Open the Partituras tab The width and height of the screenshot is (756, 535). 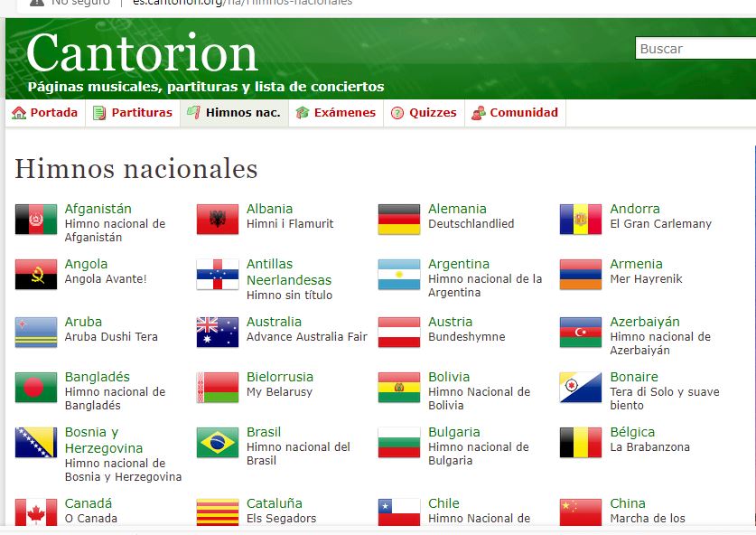coord(133,113)
